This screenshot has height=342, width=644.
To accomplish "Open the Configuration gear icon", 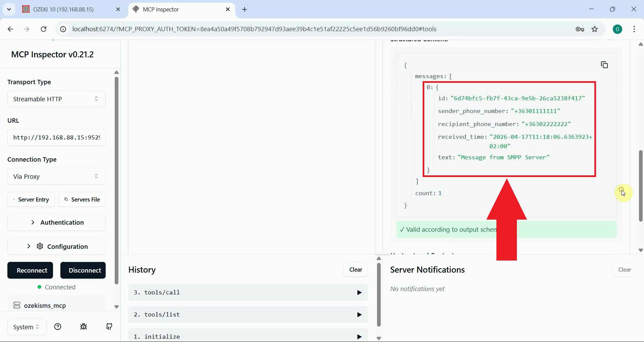I will [x=40, y=246].
